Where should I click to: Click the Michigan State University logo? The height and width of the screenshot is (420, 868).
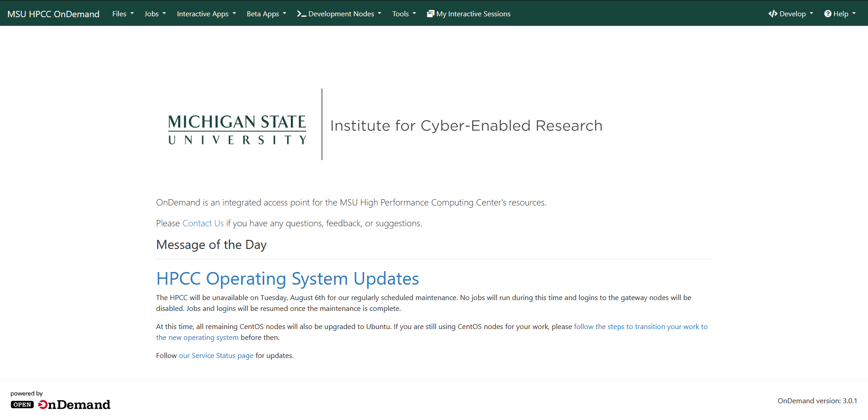(x=237, y=129)
